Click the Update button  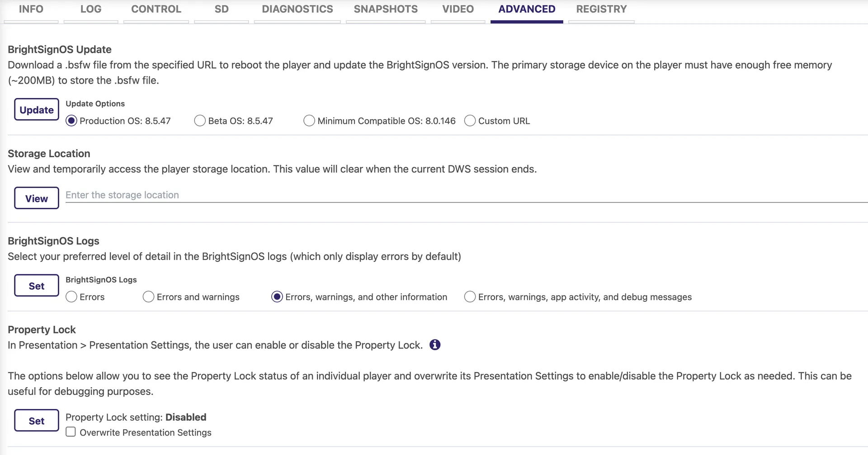[x=37, y=109]
